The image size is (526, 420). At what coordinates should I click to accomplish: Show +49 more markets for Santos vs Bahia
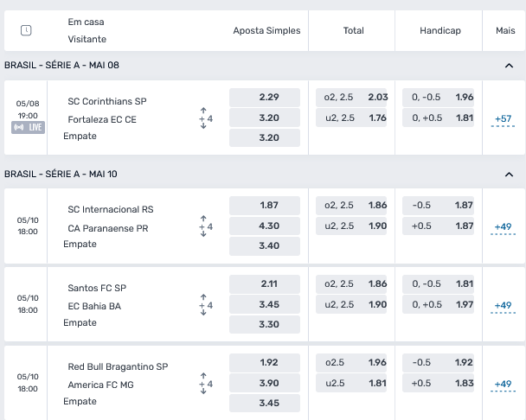(503, 305)
